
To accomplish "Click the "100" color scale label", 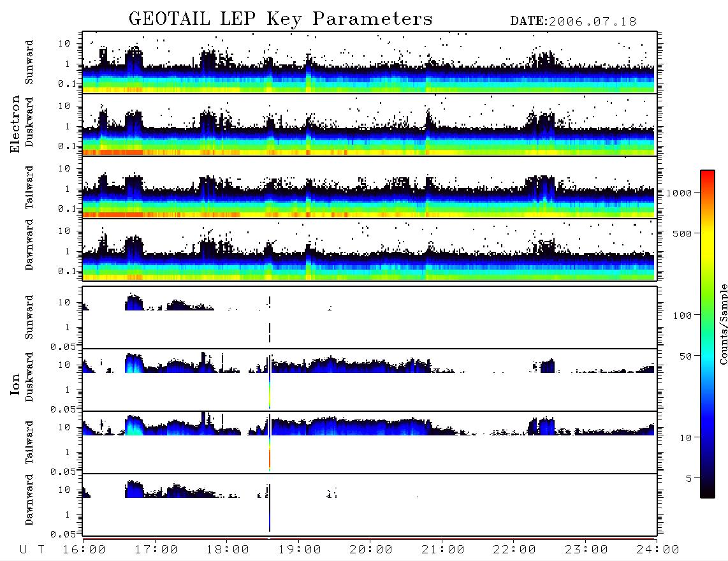I will point(683,316).
